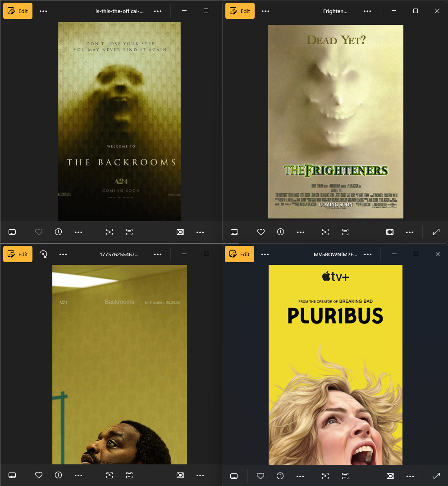Screen dimensions: 448x486
Task: Click the file name 'is-this-the-offical-...'
Action: tap(119, 11)
